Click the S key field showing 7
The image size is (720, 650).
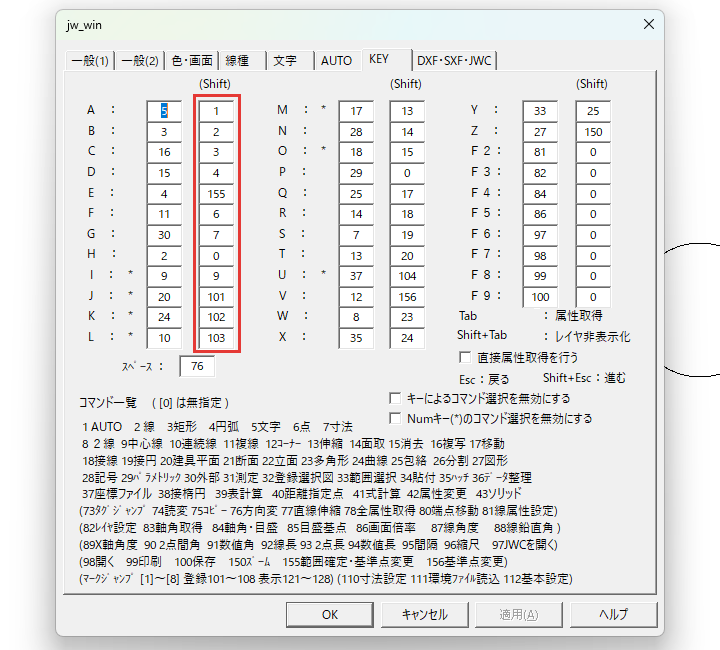pos(356,235)
